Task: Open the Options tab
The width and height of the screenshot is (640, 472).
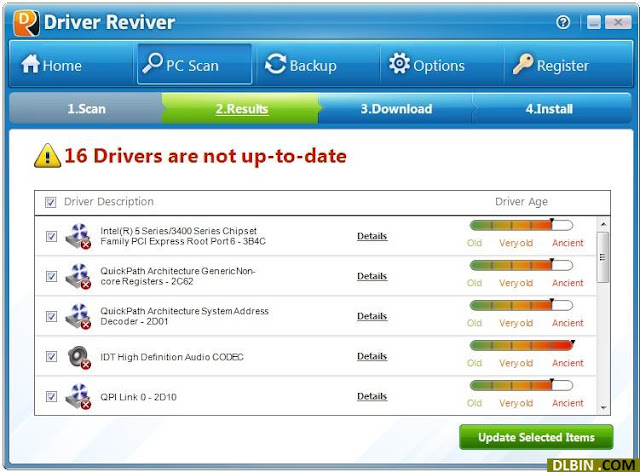Action: pyautogui.click(x=441, y=65)
